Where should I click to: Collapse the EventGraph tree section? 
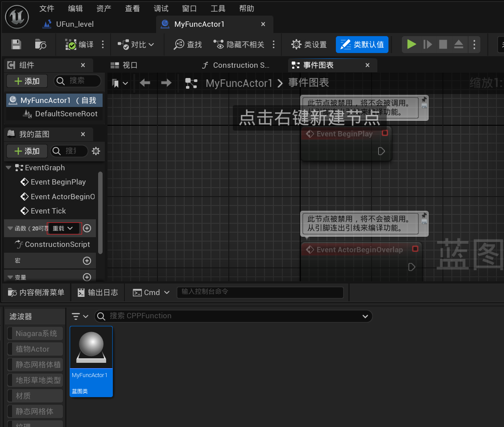[x=8, y=168]
